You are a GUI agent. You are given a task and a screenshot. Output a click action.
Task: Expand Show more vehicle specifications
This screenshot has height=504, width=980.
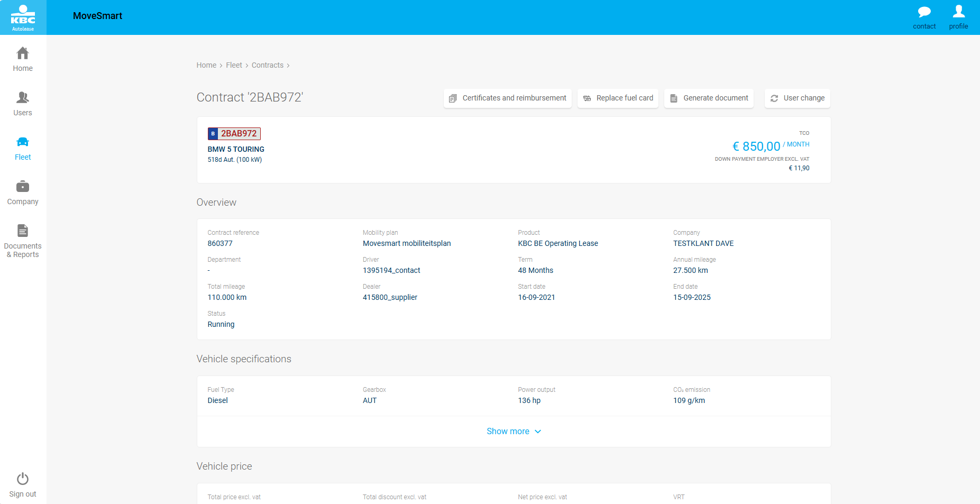(x=514, y=432)
